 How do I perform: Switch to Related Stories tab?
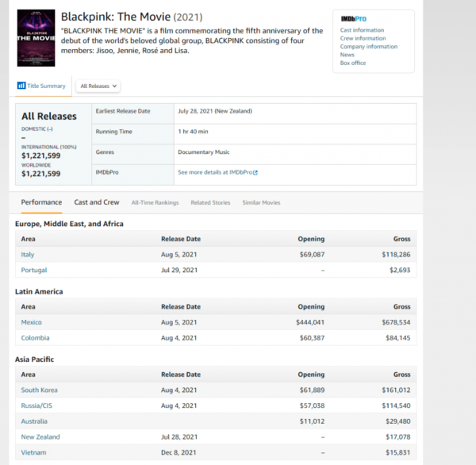click(210, 203)
